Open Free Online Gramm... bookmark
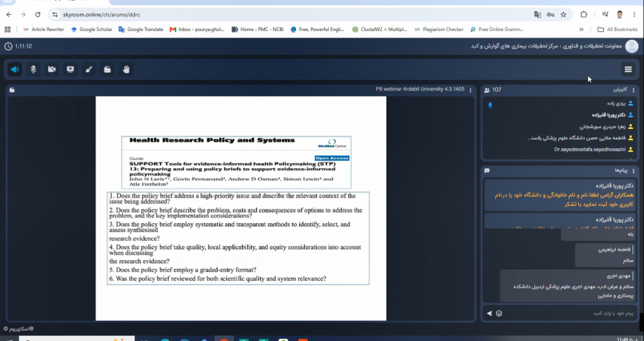 (x=497, y=29)
